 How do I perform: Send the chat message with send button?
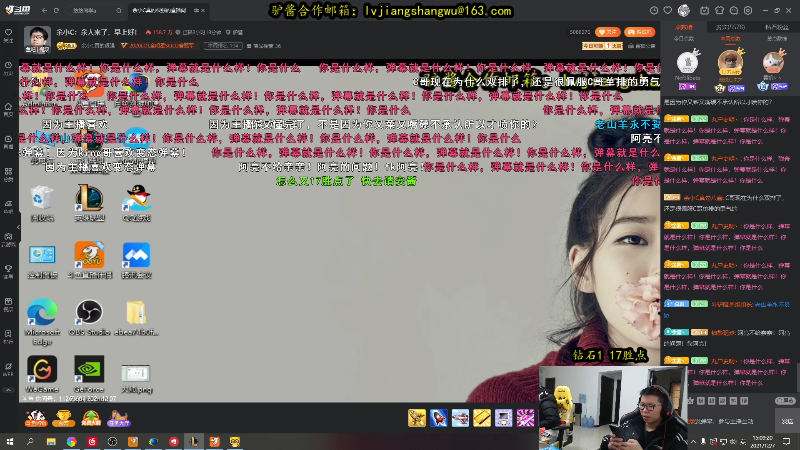tap(788, 421)
